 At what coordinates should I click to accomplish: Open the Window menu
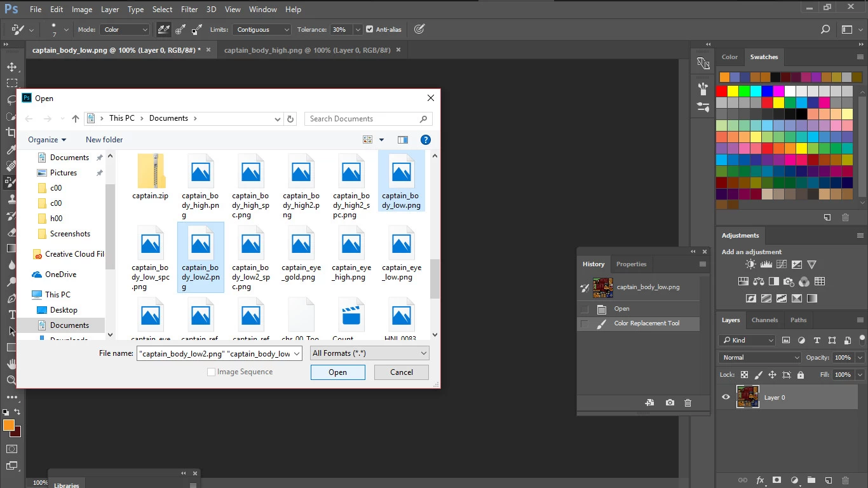(x=262, y=10)
